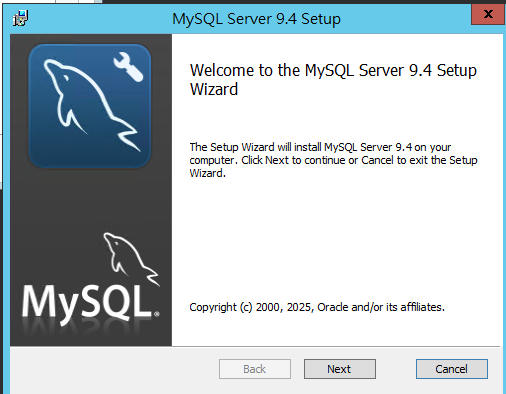Click the blank white area above the copyright
The height and width of the screenshot is (394, 506).
pyautogui.click(x=337, y=240)
